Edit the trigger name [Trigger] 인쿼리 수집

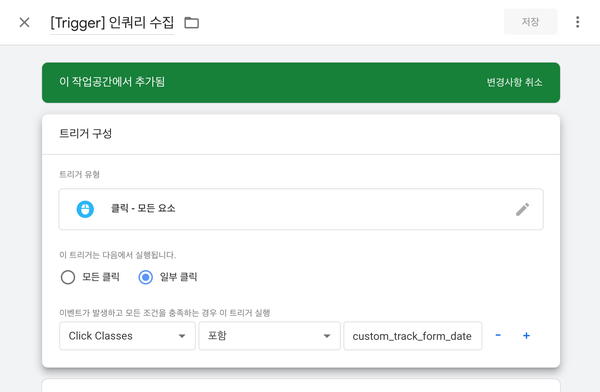pos(112,23)
